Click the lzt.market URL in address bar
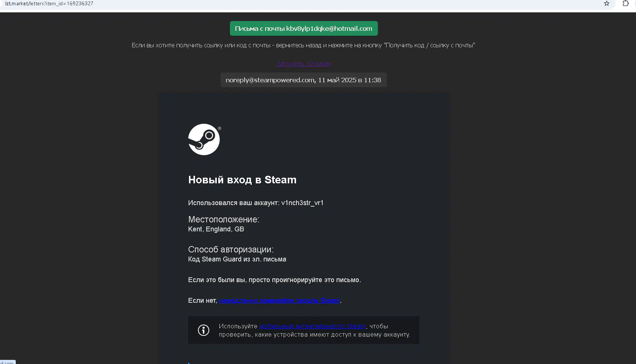636x364 pixels. 49,3
